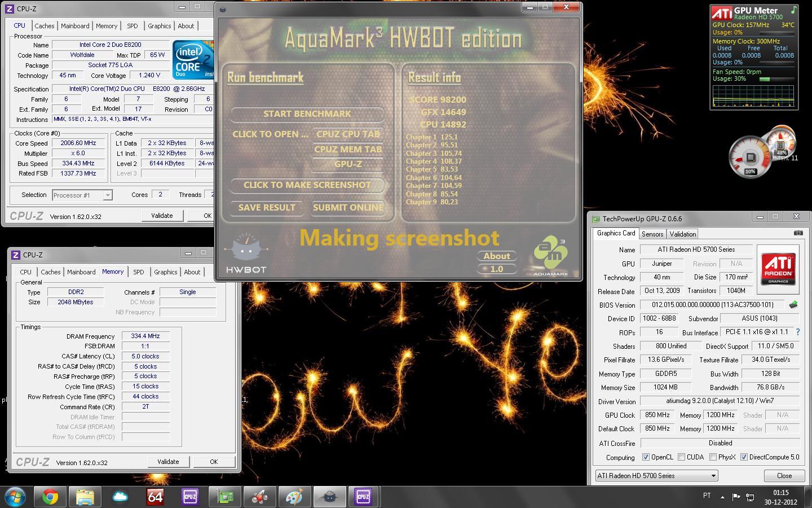Switch to the first CPU-Z taskbar icon
The width and height of the screenshot is (812, 508).
(190, 497)
